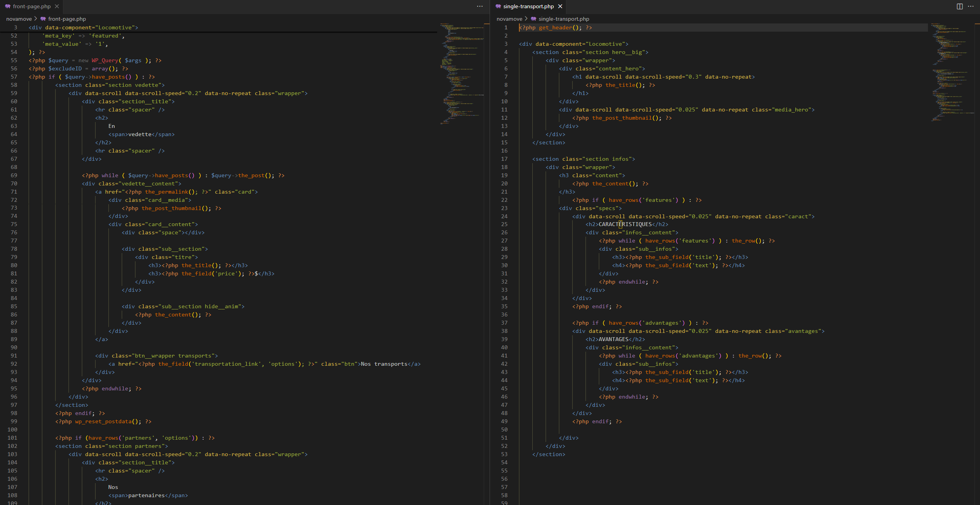This screenshot has width=980, height=505.
Task: Click line number 22 in right editor
Action: (504, 200)
